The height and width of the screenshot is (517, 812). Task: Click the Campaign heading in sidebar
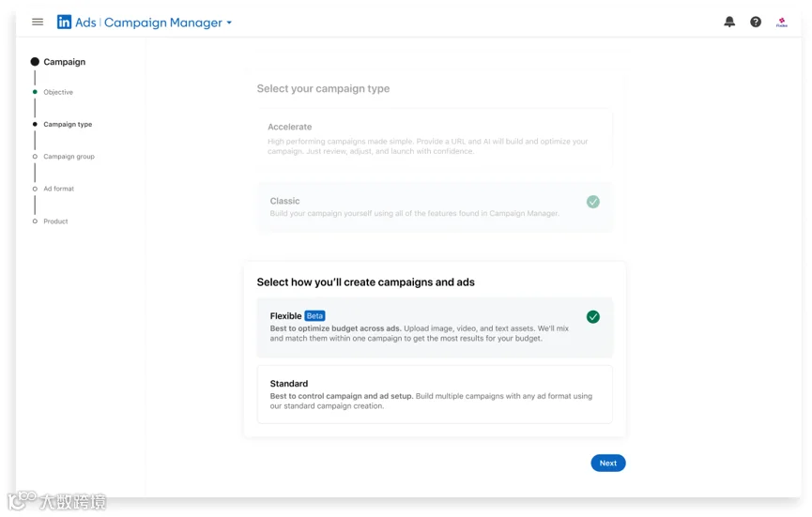tap(64, 62)
